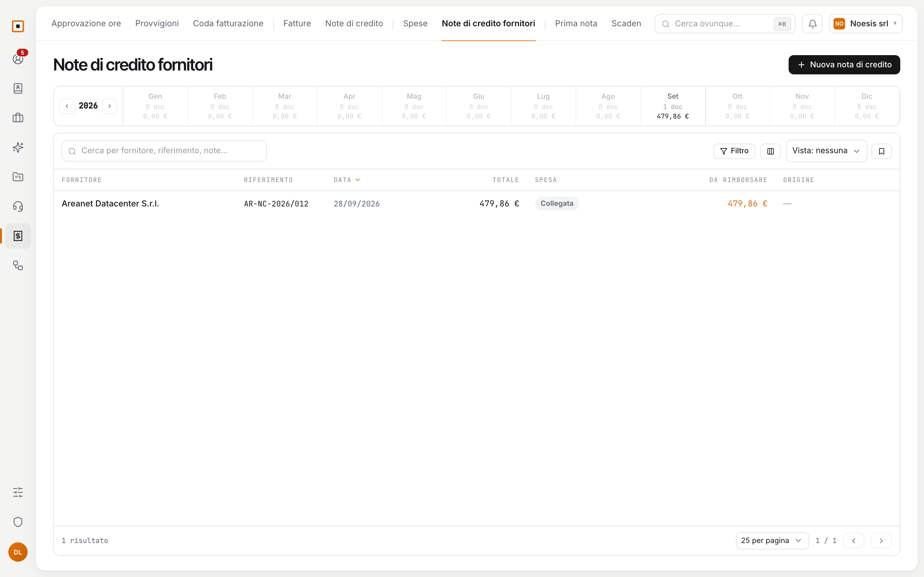Open the briefcase icon in the sidebar

coord(18,118)
